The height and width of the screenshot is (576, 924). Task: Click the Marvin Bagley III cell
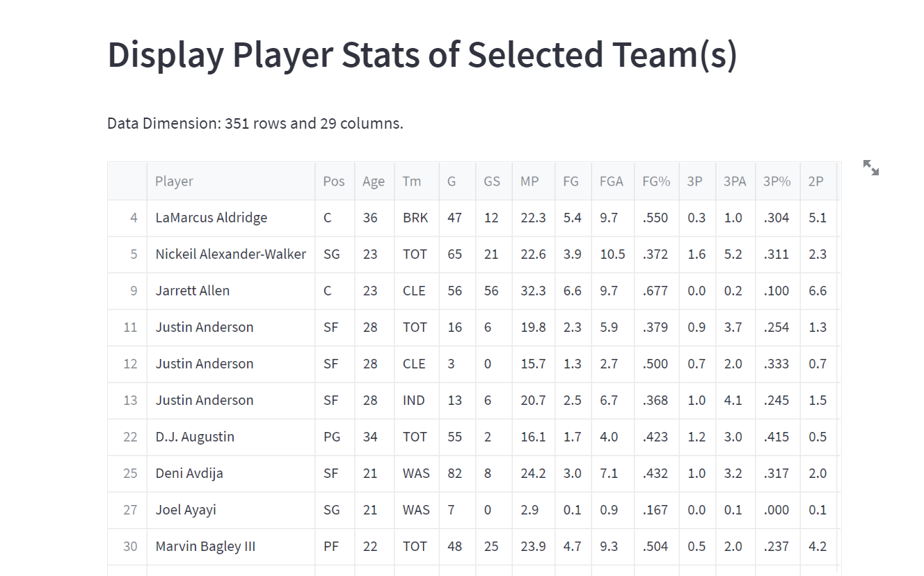(231, 547)
